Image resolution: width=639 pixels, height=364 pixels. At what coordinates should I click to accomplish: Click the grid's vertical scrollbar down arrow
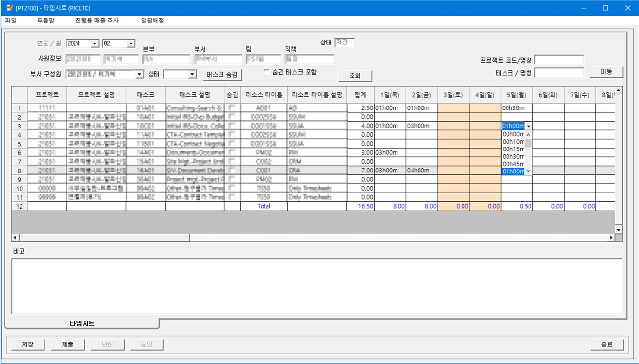[x=618, y=230]
